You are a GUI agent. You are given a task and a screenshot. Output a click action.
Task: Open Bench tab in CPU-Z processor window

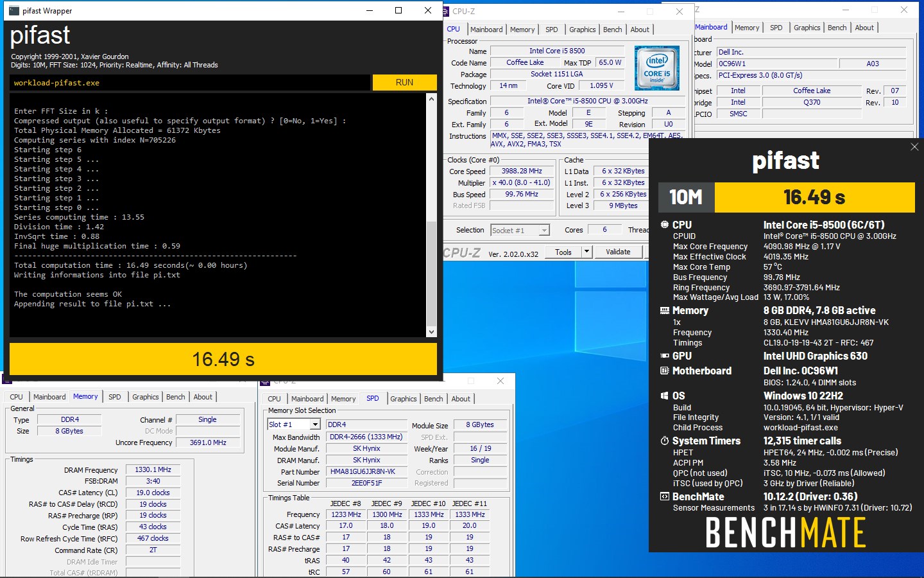[613, 30]
